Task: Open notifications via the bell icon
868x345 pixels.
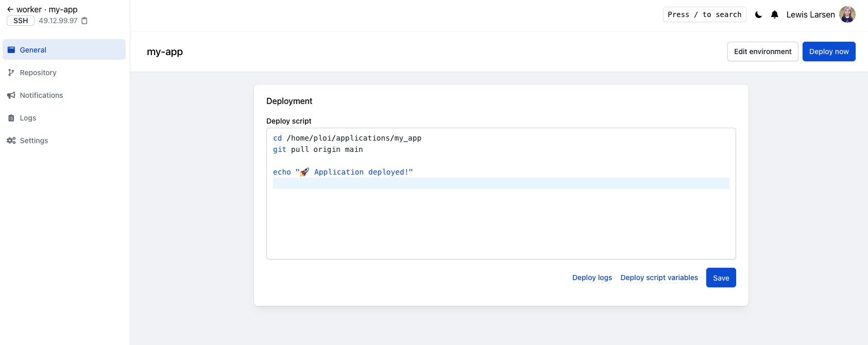Action: (775, 14)
